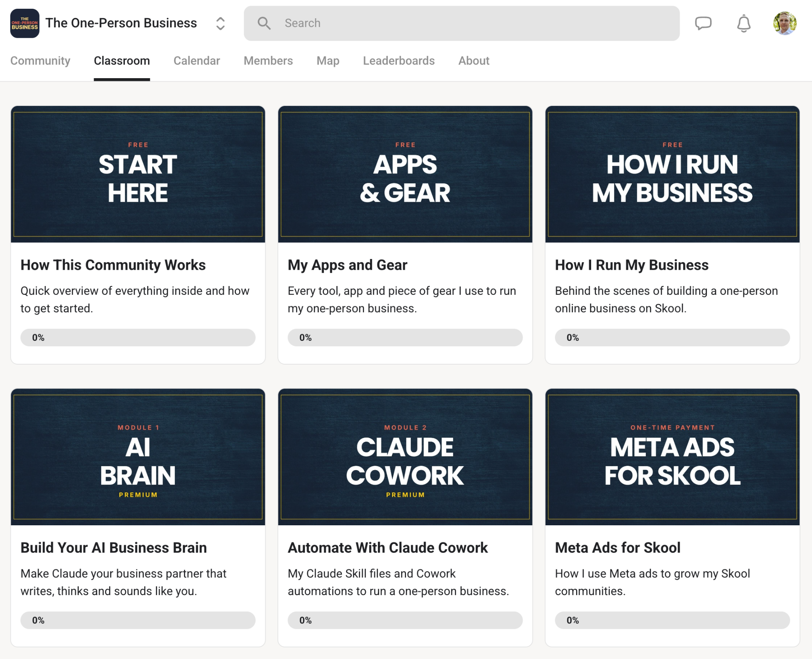Screen dimensions: 812x659
Task: Click the One-Person Business logo icon
Action: coord(25,23)
